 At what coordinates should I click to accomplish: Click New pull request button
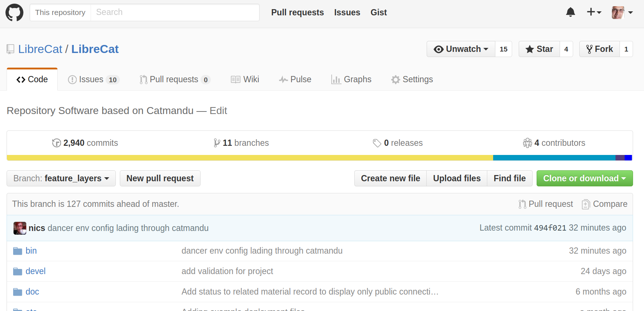(160, 178)
